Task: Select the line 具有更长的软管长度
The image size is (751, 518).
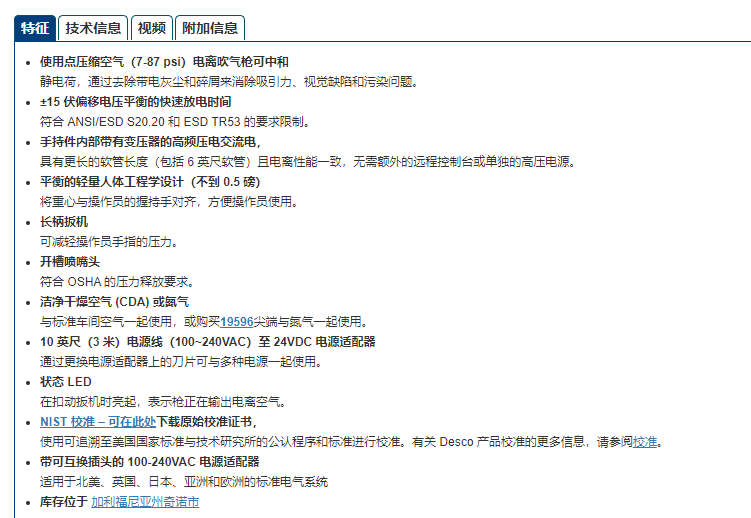Action: click(308, 162)
